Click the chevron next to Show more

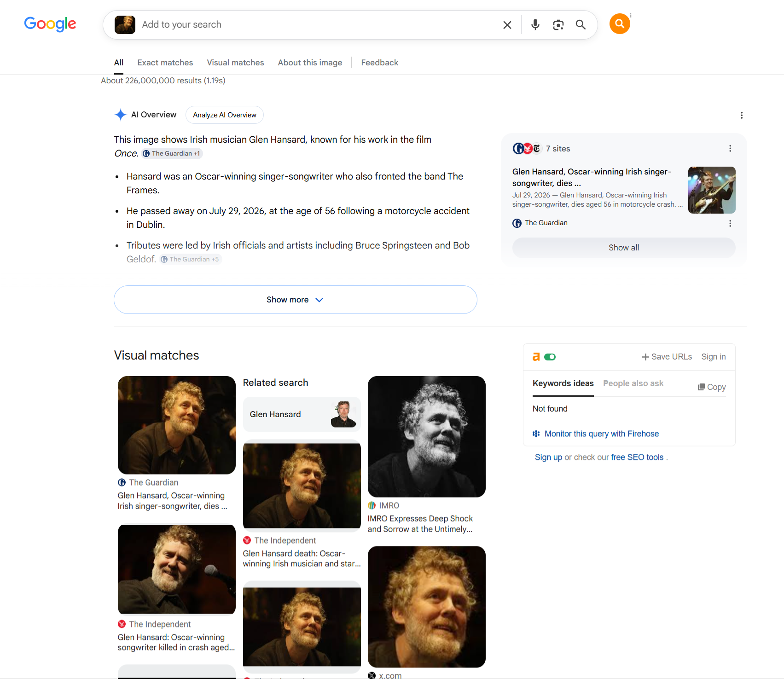pyautogui.click(x=319, y=300)
